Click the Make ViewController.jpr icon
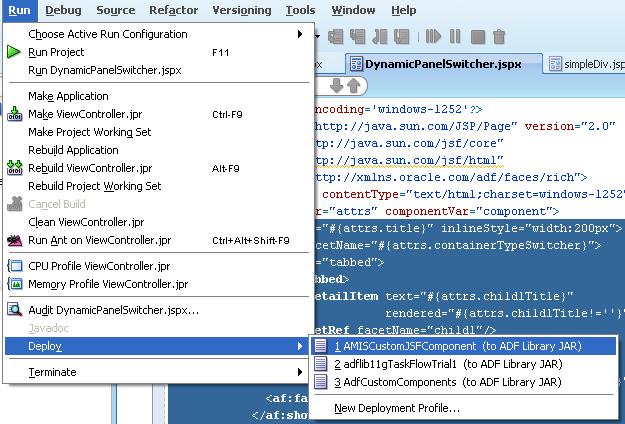 pos(14,115)
